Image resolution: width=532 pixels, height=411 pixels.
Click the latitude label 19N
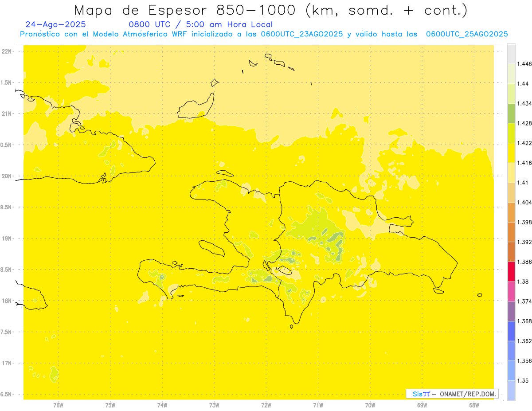(7, 239)
